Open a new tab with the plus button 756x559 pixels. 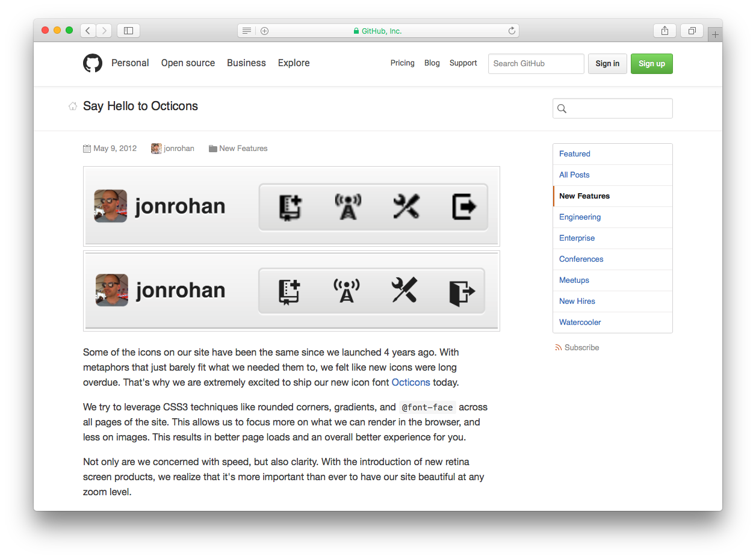tap(715, 34)
